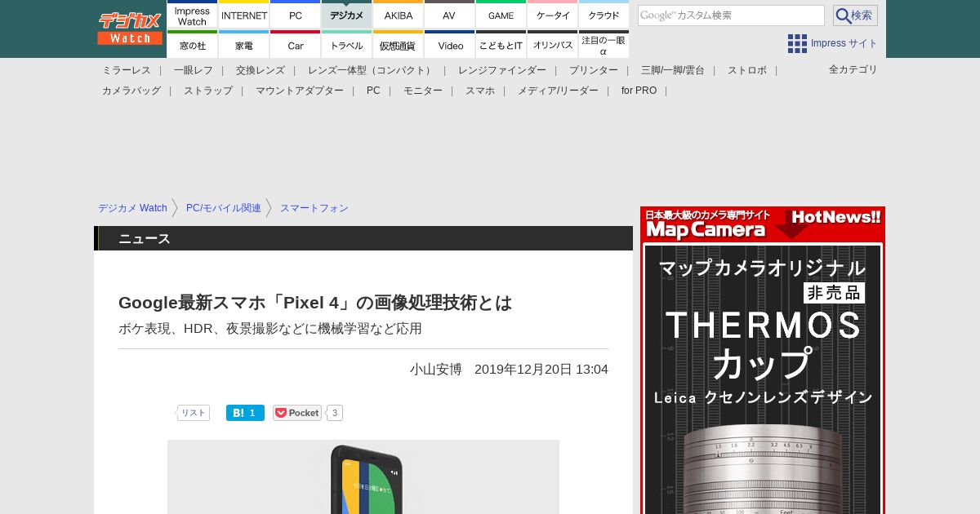Open the ストラップ category

coord(208,91)
